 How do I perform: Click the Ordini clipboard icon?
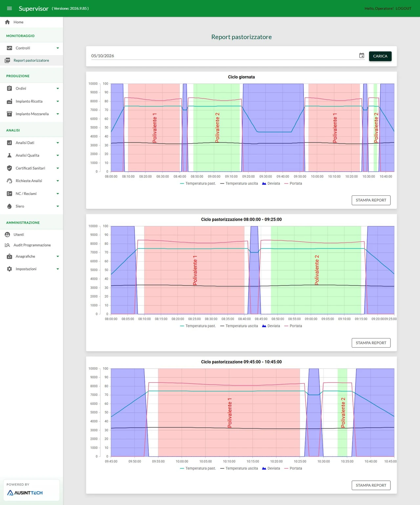click(10, 89)
